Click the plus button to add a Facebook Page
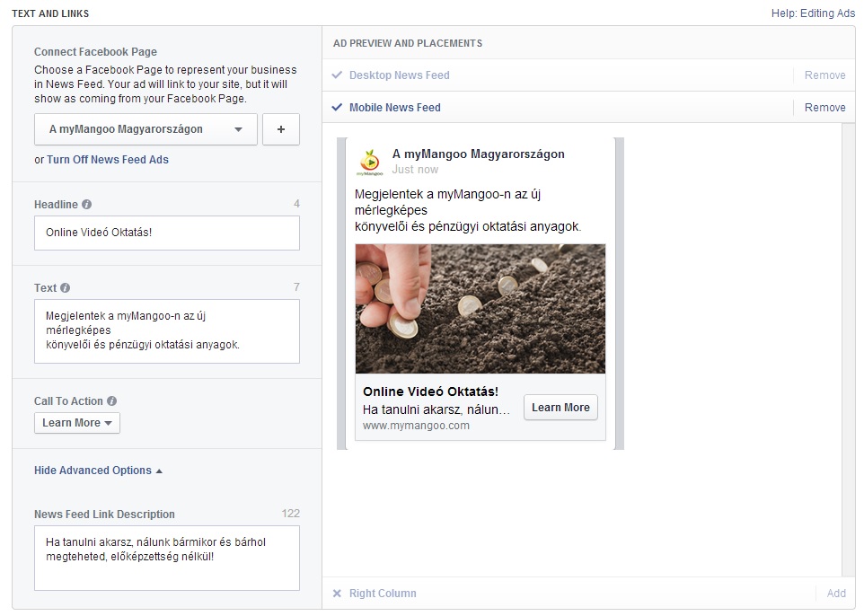 281,129
